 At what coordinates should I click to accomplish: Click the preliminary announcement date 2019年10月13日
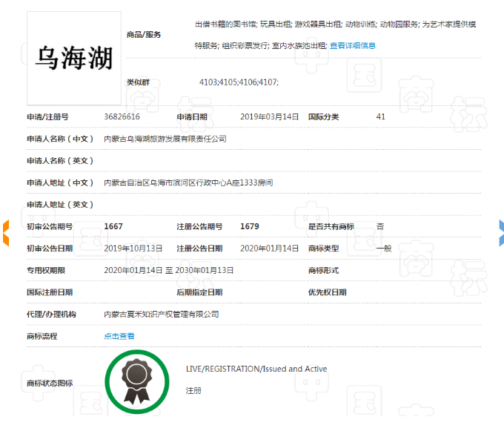(133, 249)
